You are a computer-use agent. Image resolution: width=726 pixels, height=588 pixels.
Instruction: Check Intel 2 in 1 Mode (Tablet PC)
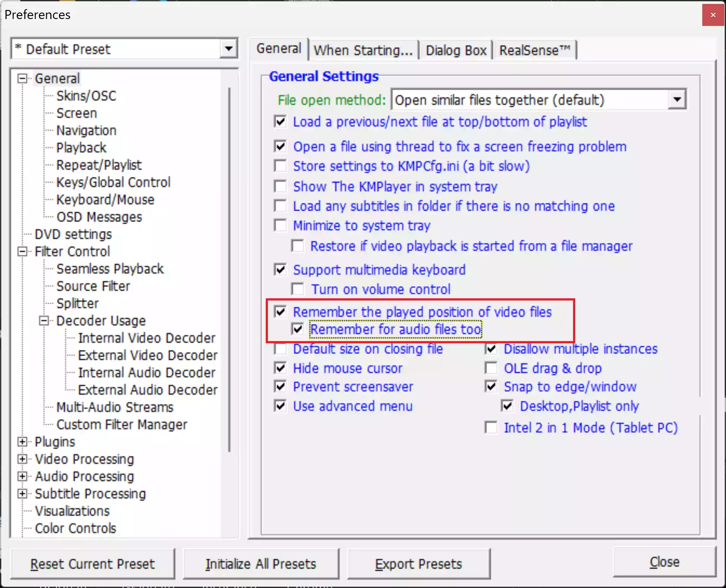point(491,427)
